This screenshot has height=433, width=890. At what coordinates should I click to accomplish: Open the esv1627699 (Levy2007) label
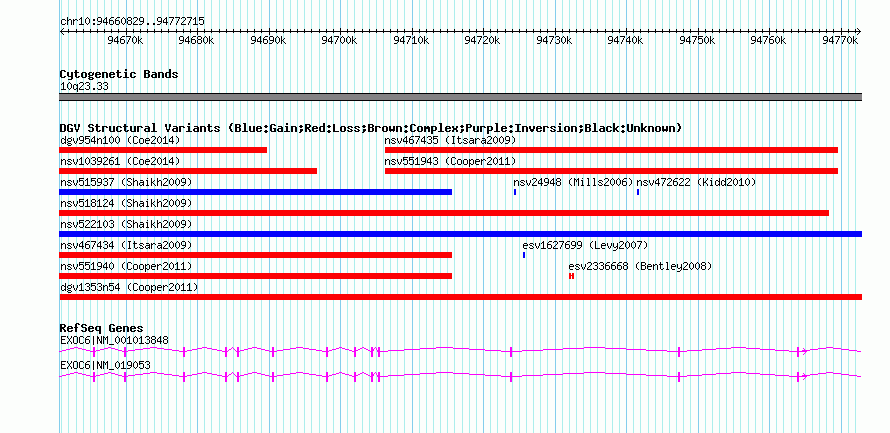pos(585,245)
